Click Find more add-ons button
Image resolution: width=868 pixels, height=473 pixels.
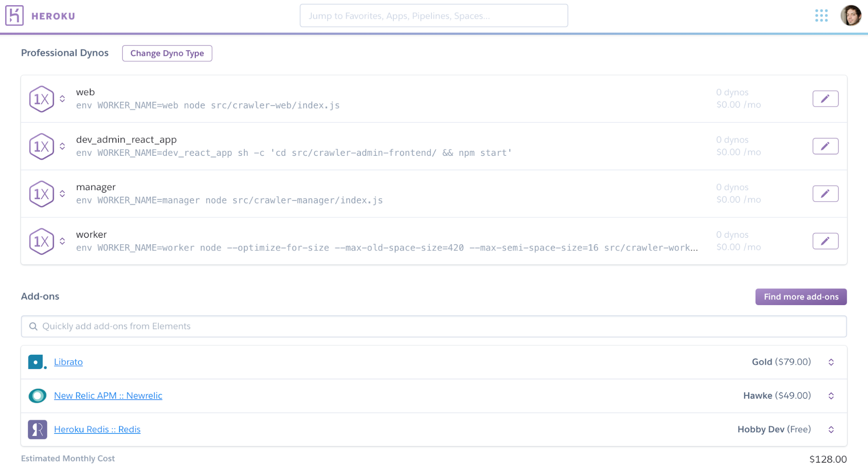coord(801,297)
